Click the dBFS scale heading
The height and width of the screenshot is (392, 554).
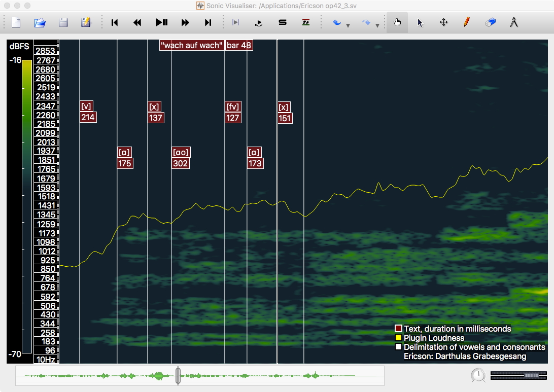tap(19, 46)
